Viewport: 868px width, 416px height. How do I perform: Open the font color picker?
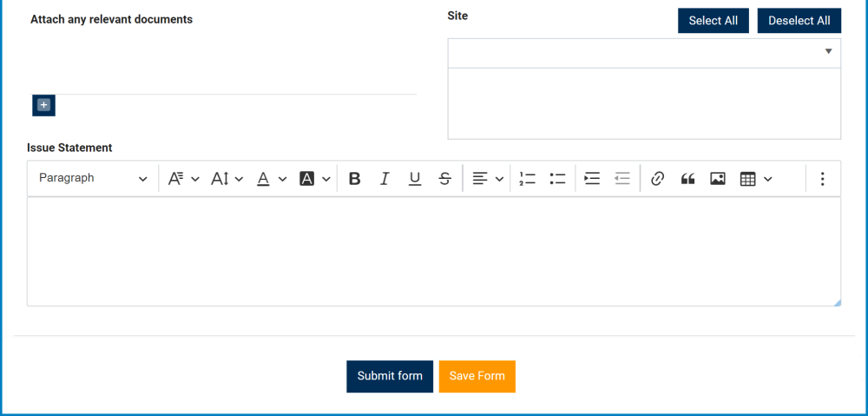(x=271, y=179)
